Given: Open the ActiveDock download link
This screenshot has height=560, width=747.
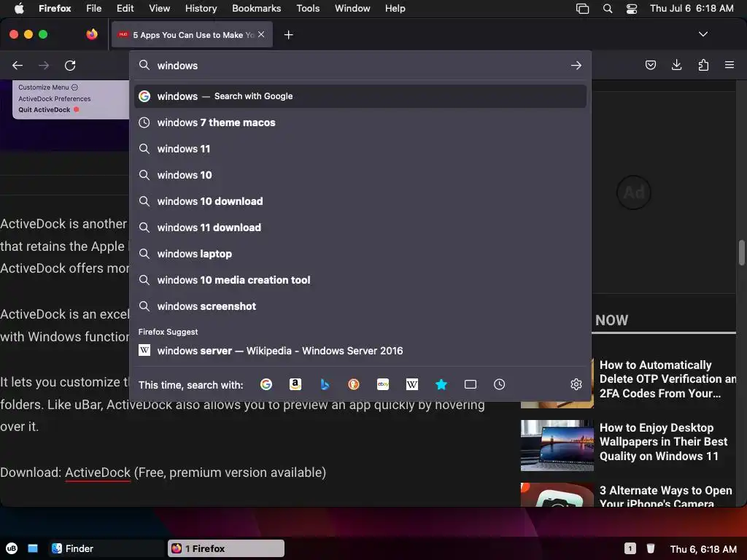Looking at the screenshot, I should [x=98, y=472].
